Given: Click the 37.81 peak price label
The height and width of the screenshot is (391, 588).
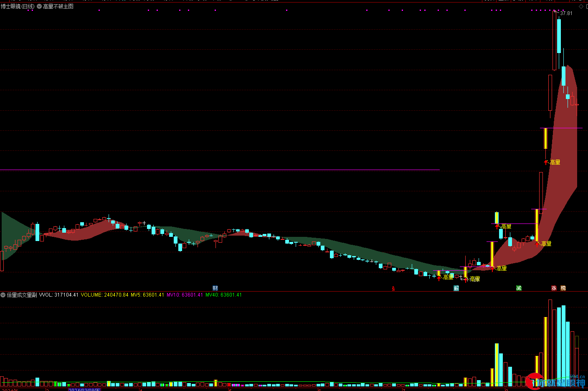Looking at the screenshot, I should (566, 13).
